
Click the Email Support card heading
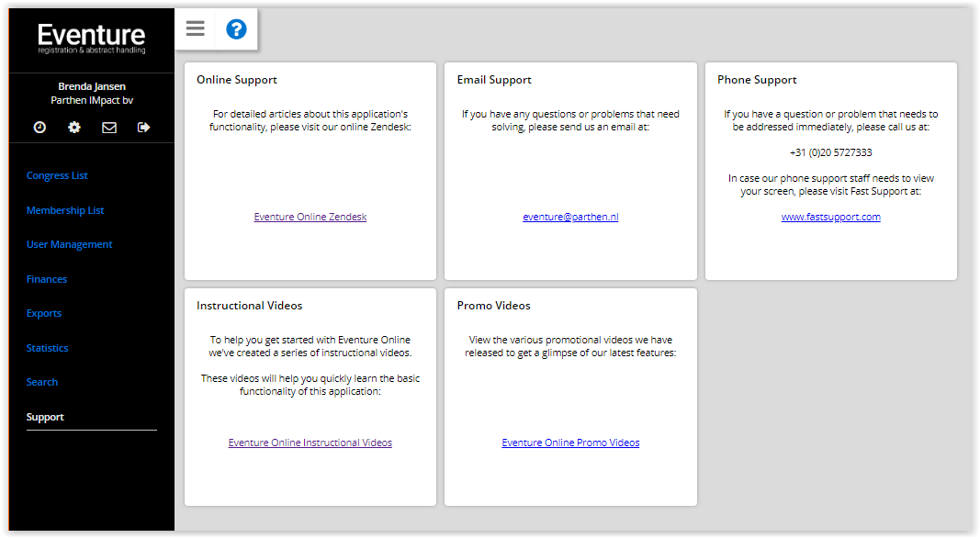(494, 80)
